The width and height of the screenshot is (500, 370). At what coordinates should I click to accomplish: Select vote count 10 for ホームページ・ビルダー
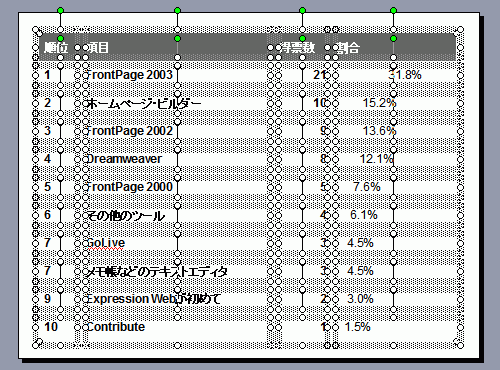(319, 103)
